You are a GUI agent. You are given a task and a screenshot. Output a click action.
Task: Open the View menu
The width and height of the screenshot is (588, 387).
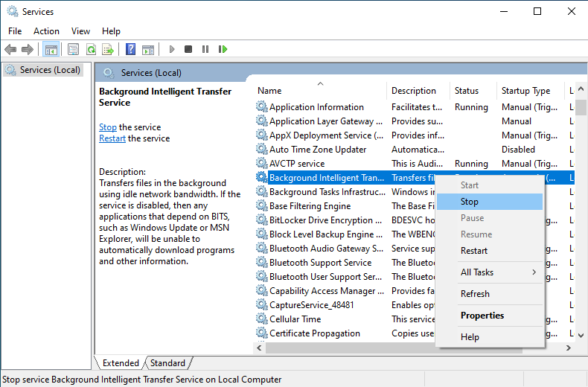point(80,31)
